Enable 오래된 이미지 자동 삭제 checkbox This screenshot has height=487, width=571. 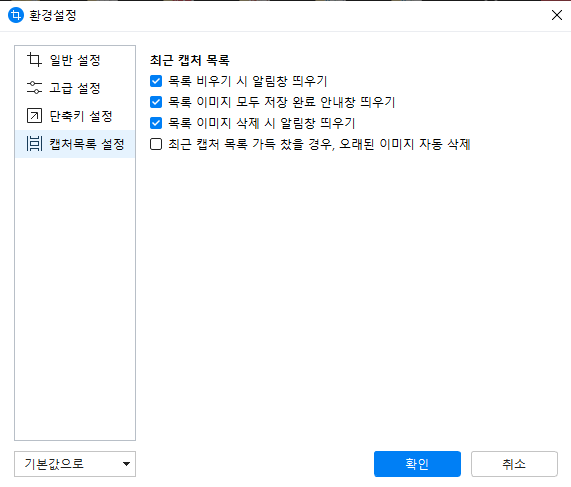(x=156, y=144)
